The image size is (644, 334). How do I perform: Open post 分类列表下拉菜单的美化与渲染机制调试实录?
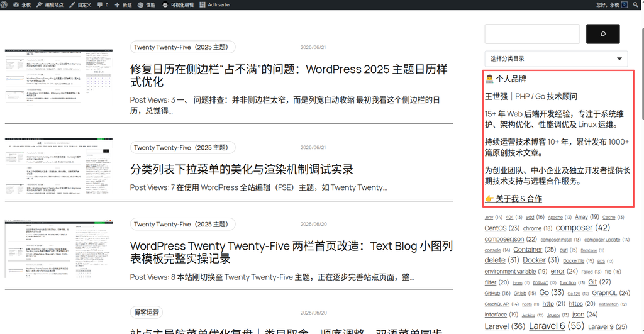tap(241, 169)
